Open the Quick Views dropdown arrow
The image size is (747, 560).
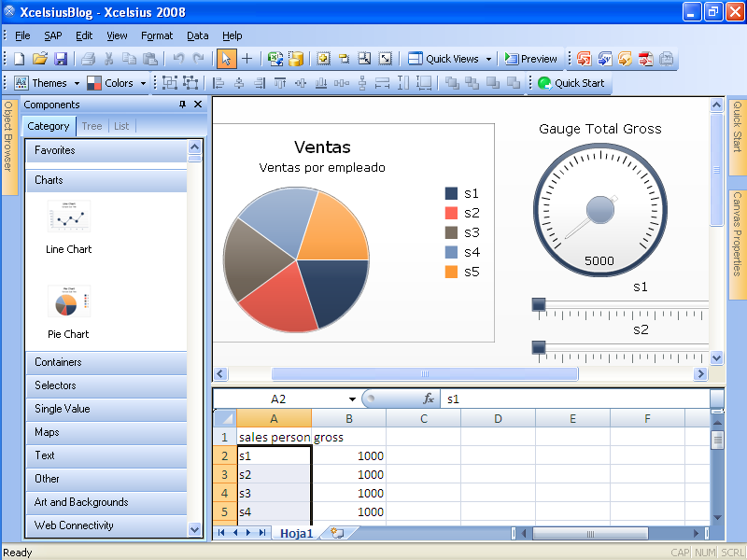pos(488,59)
